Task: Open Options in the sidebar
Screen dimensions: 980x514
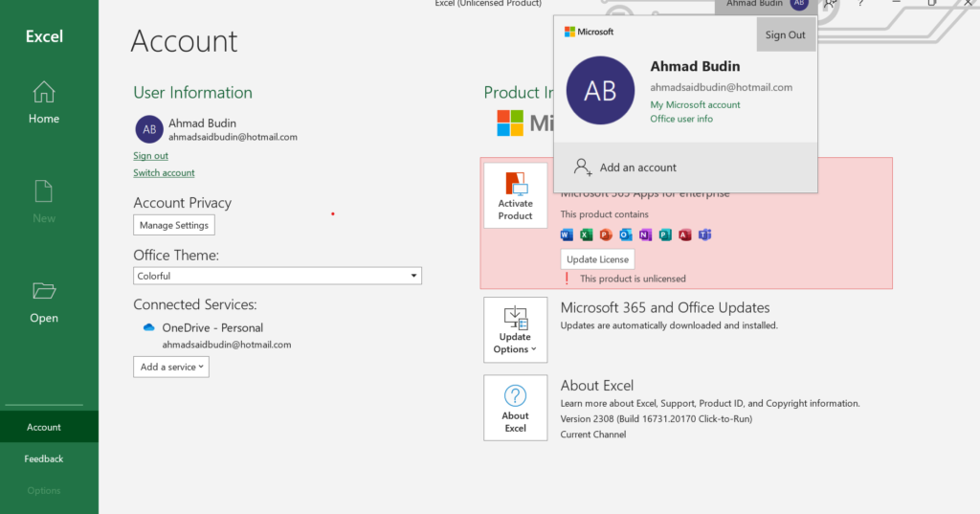Action: click(x=44, y=491)
